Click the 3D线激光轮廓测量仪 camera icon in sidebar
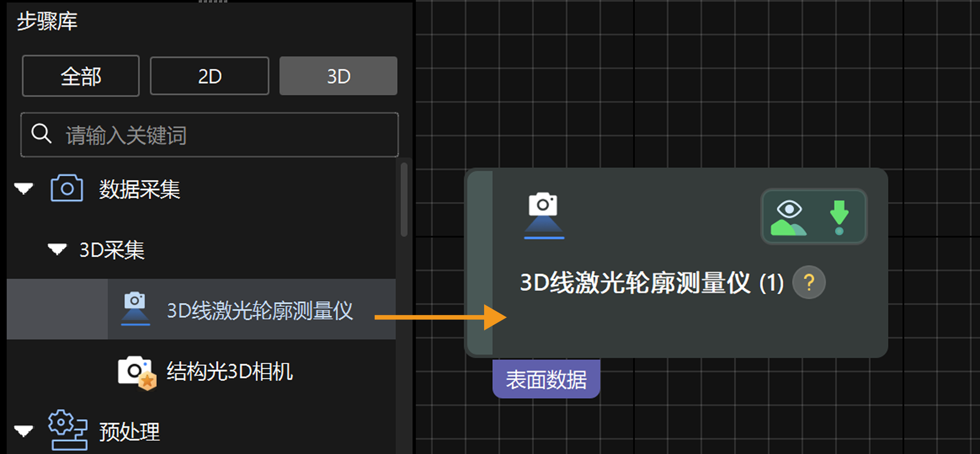The image size is (980, 454). click(x=136, y=309)
